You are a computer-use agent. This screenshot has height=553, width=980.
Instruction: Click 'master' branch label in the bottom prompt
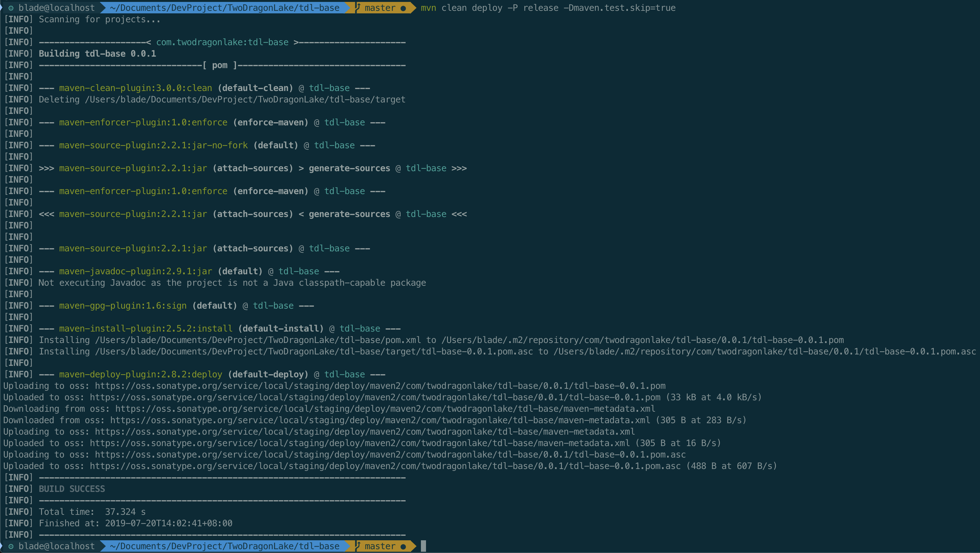click(x=380, y=546)
